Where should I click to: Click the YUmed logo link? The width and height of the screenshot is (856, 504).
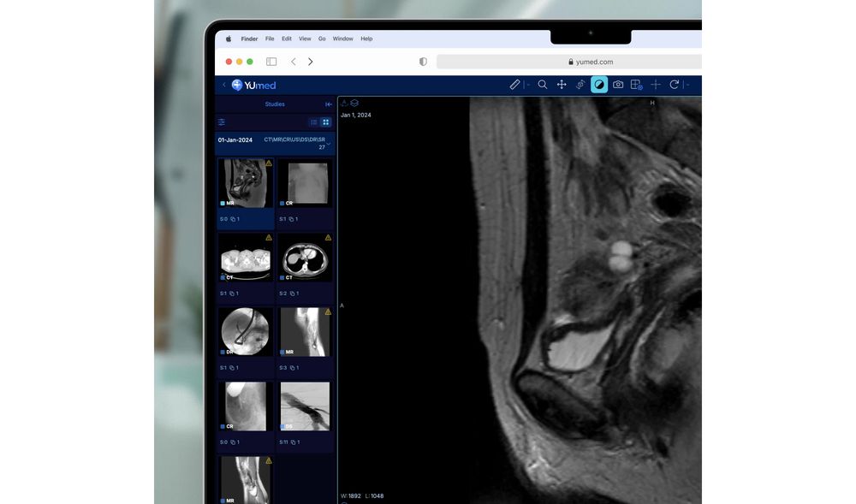pyautogui.click(x=253, y=85)
